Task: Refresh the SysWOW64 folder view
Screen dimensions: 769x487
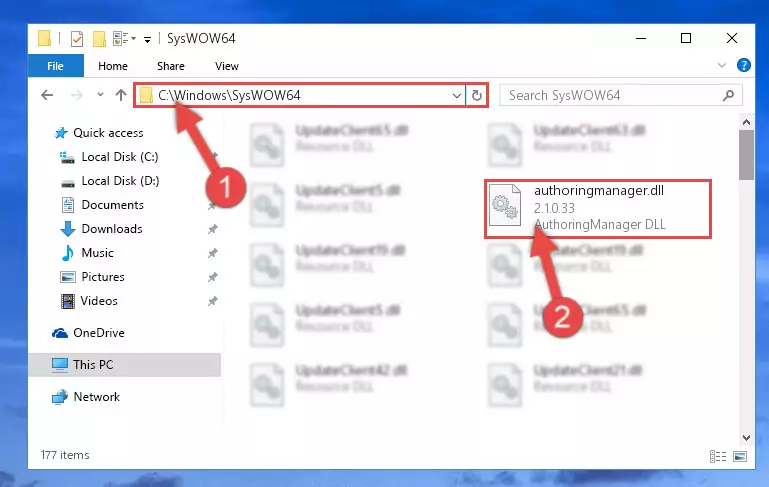Action: (477, 96)
